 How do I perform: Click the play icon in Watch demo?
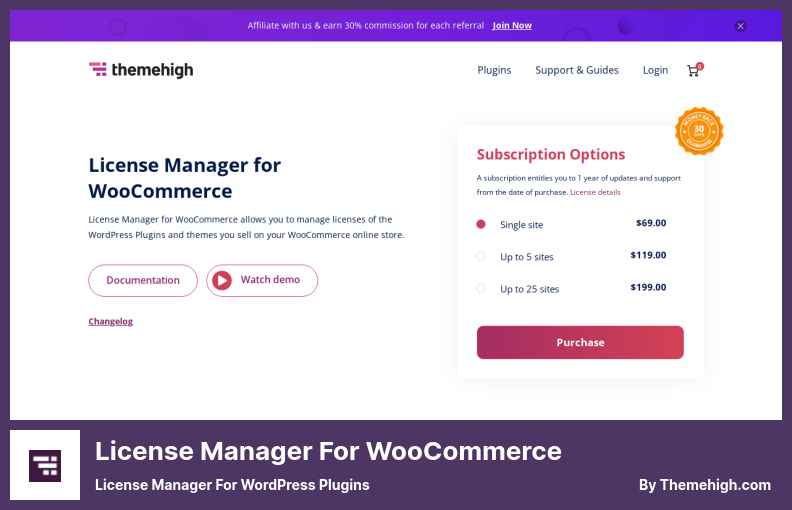tap(222, 280)
